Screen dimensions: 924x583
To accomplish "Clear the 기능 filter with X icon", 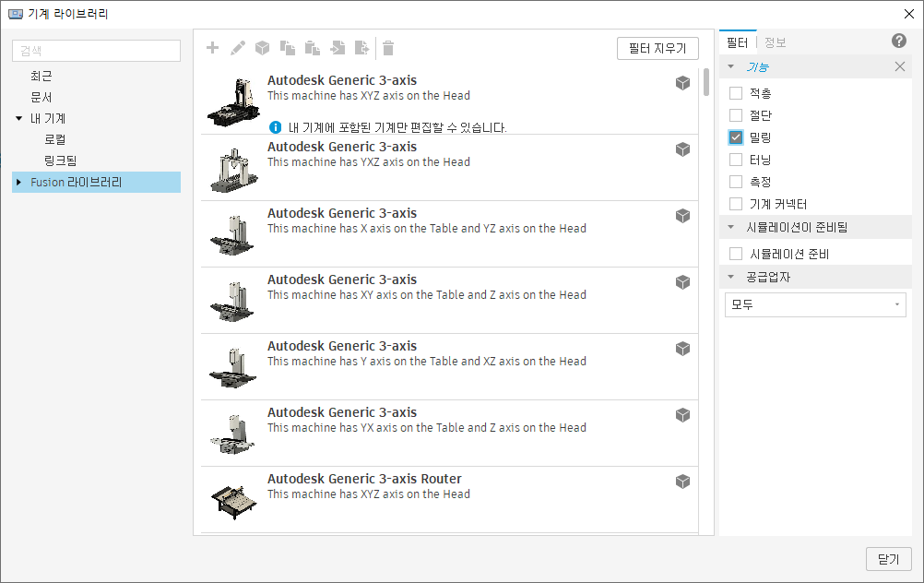I will (899, 66).
